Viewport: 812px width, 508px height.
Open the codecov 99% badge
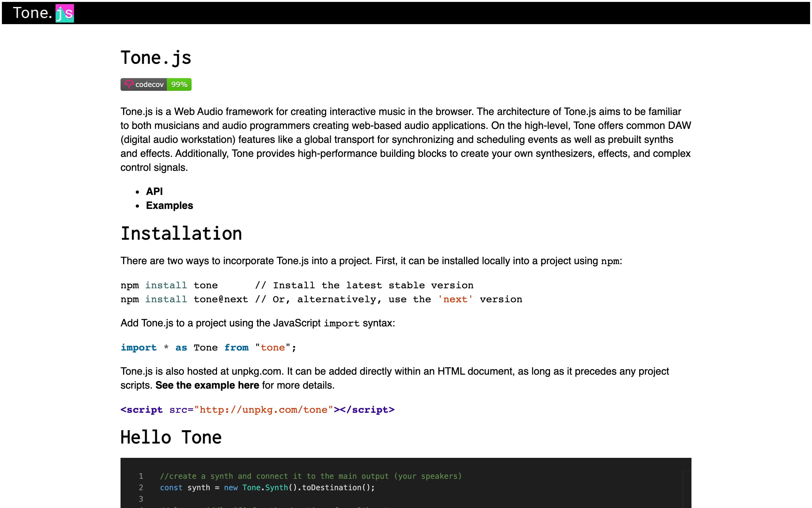[x=156, y=84]
